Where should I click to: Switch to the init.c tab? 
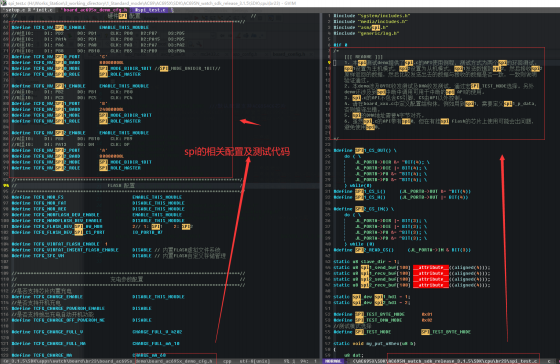(x=42, y=10)
